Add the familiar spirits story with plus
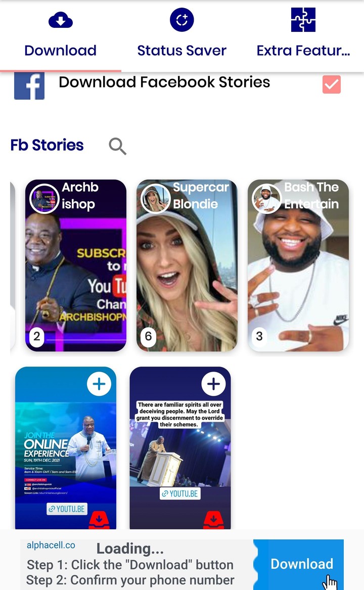 coord(213,384)
